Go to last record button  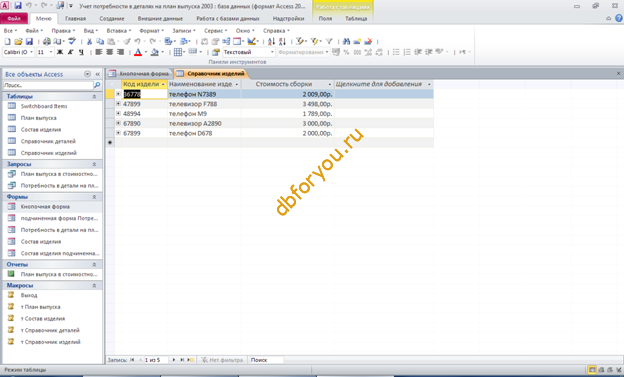point(182,360)
